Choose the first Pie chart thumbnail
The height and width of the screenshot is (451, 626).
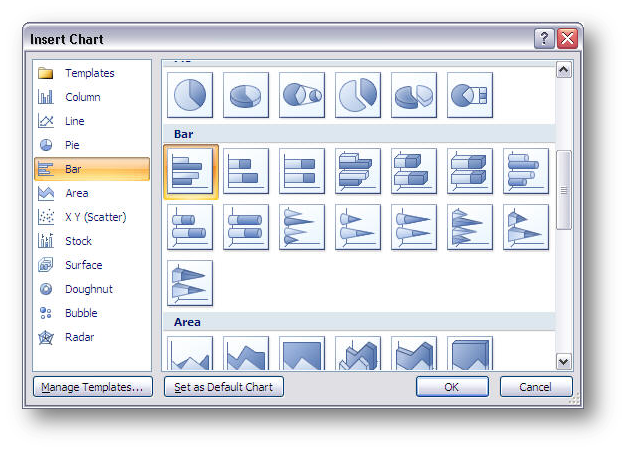click(190, 95)
